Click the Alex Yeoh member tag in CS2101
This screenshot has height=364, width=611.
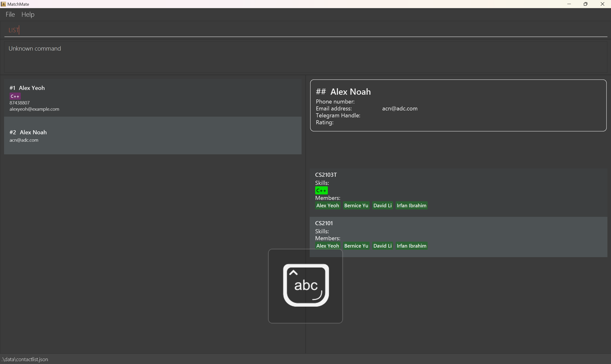click(328, 246)
